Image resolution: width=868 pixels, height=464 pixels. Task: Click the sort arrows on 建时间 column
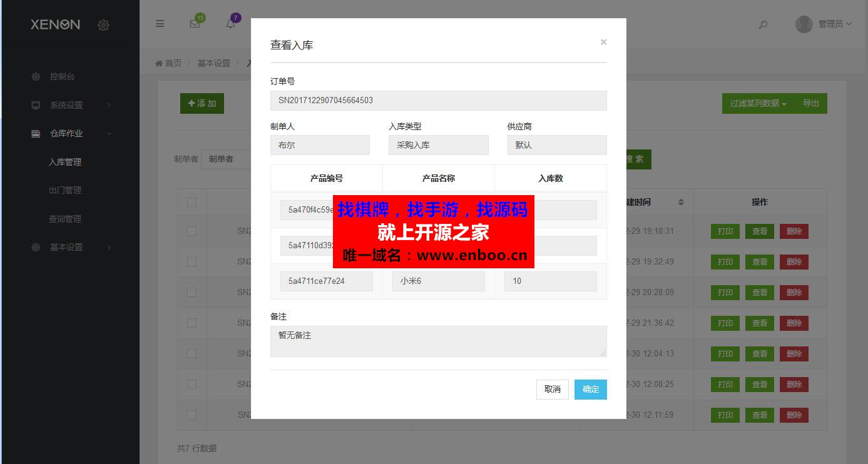681,202
